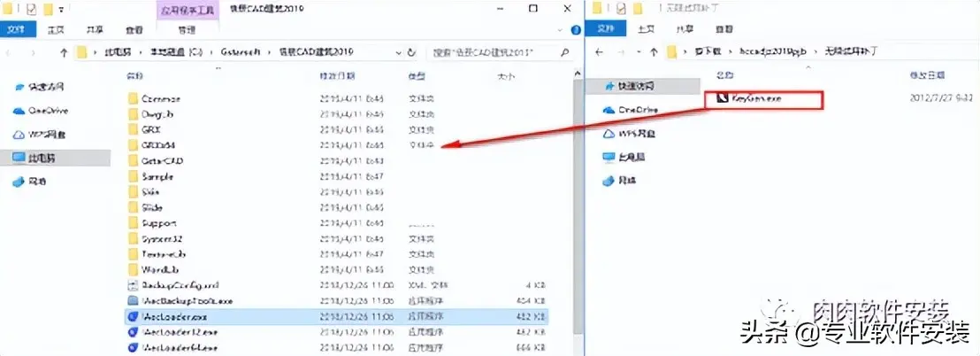The width and height of the screenshot is (980, 356).
Task: Maximize the left Explorer window
Action: [532, 9]
